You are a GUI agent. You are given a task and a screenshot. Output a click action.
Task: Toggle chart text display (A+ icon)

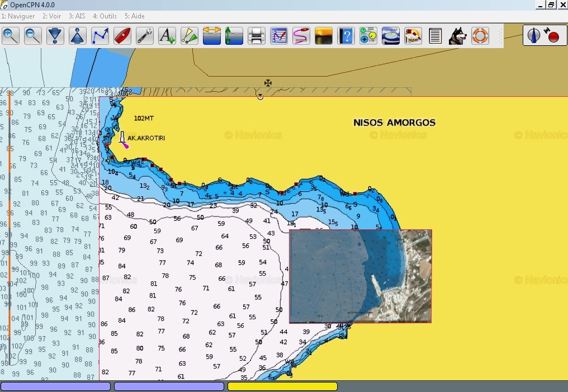click(x=167, y=36)
